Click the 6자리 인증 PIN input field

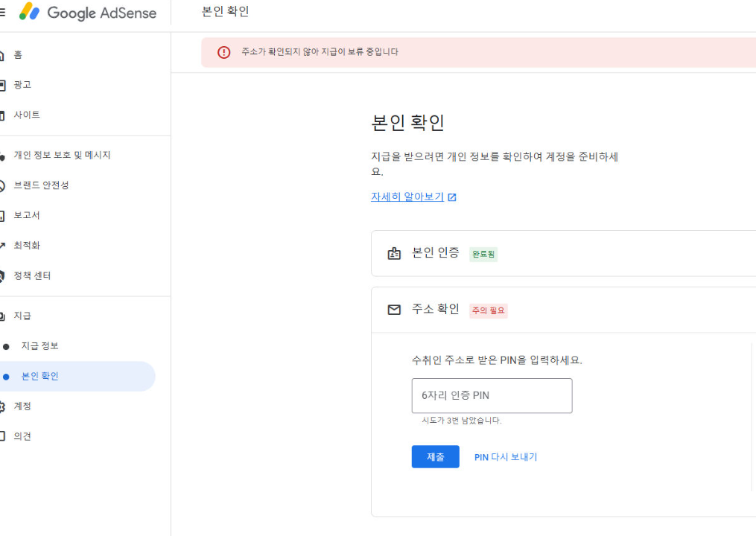(492, 395)
